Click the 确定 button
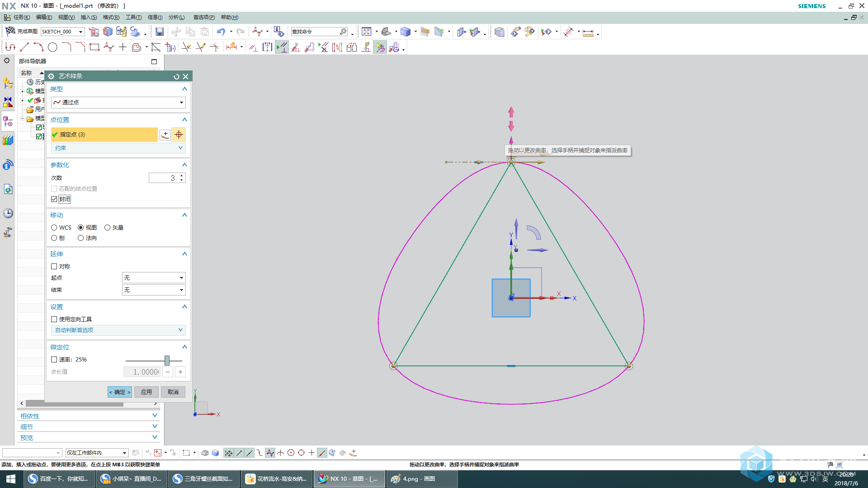This screenshot has height=488, width=868. pos(120,392)
